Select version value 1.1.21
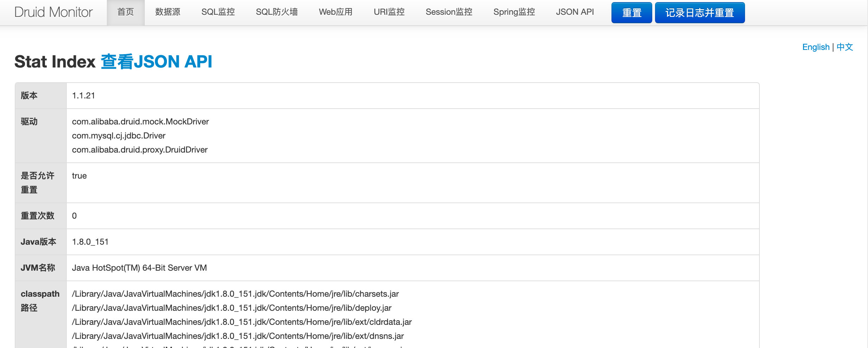 click(x=84, y=96)
